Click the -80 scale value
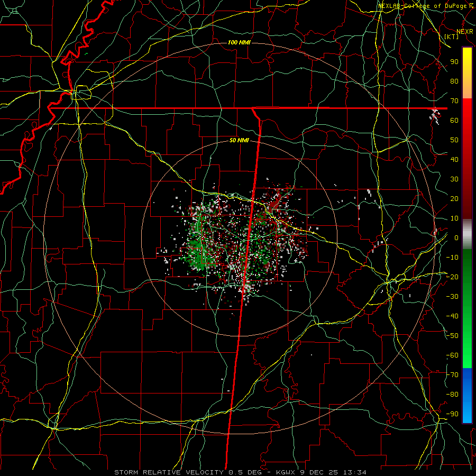 452,395
